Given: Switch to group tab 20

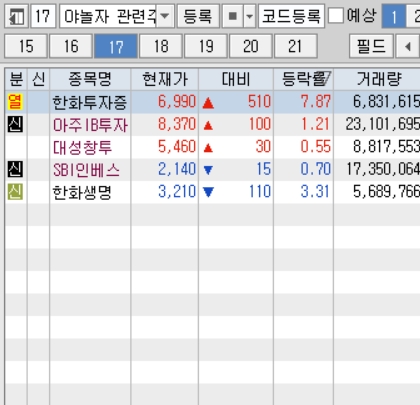Looking at the screenshot, I should [251, 46].
